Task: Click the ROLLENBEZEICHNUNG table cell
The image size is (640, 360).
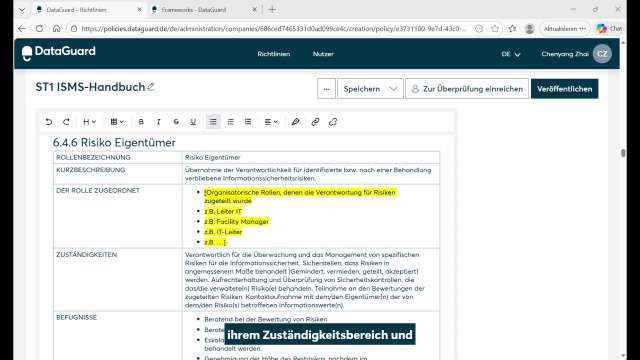Action: click(x=118, y=157)
